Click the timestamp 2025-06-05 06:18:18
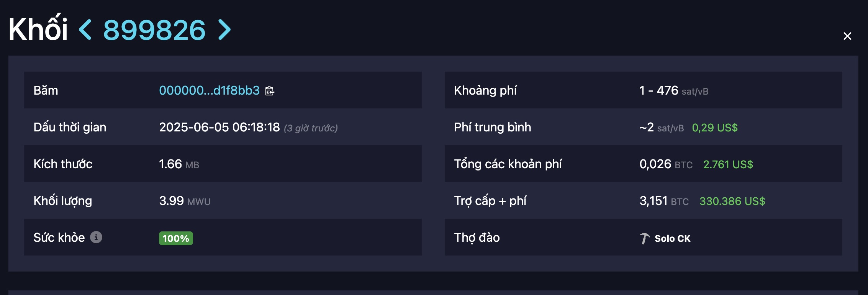This screenshot has width=868, height=295. (219, 127)
